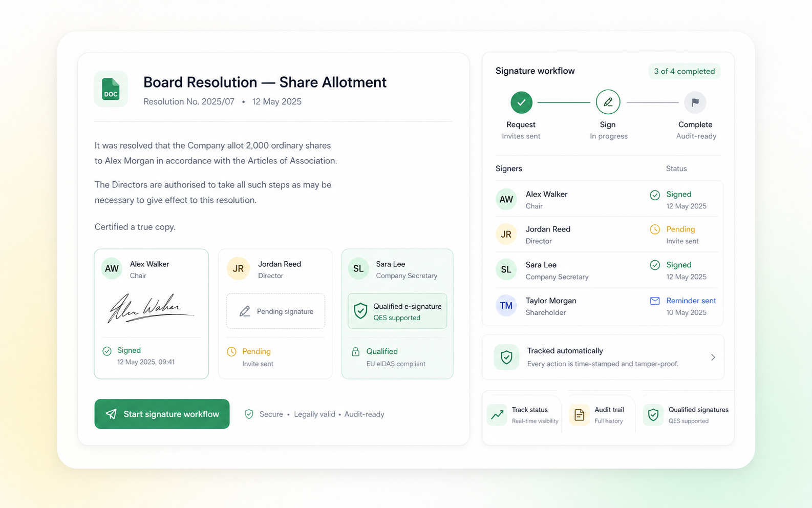812x508 pixels.
Task: Click the Legally valid text
Action: coord(314,414)
